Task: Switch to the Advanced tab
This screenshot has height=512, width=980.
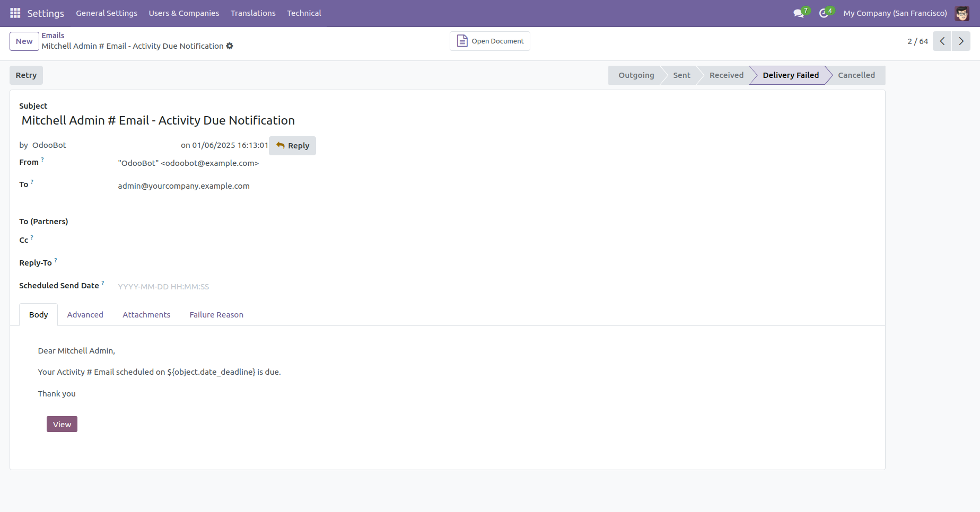Action: point(85,315)
